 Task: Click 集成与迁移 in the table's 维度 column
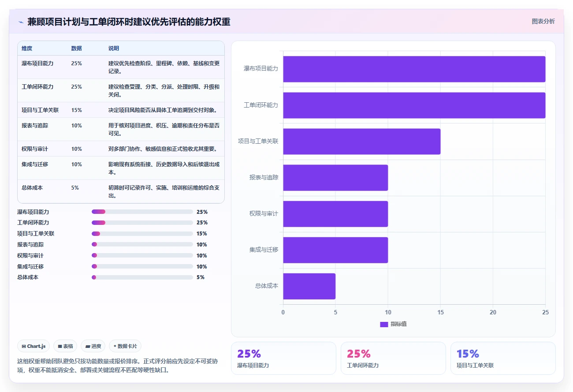(35, 164)
